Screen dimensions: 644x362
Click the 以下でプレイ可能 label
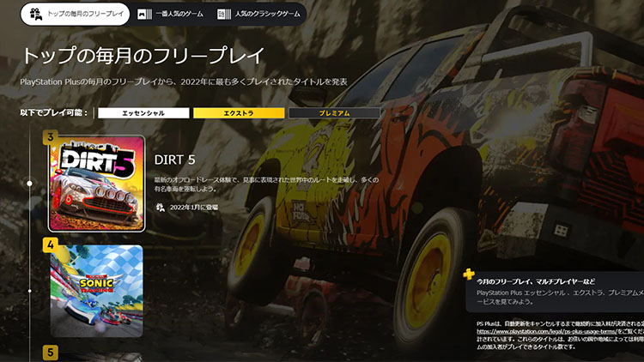[54, 113]
